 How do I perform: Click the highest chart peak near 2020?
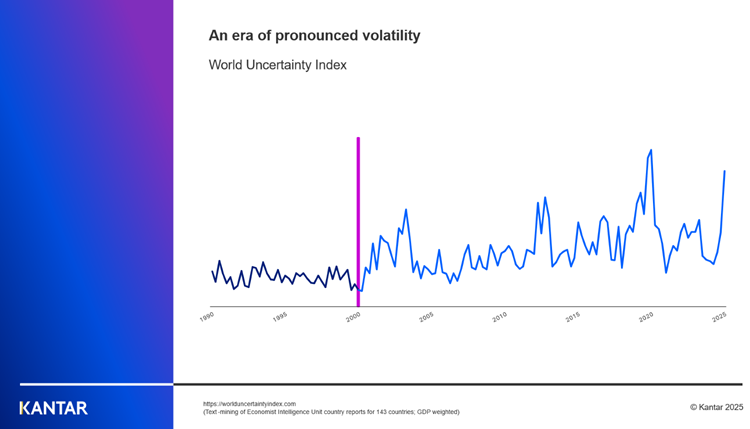651,151
